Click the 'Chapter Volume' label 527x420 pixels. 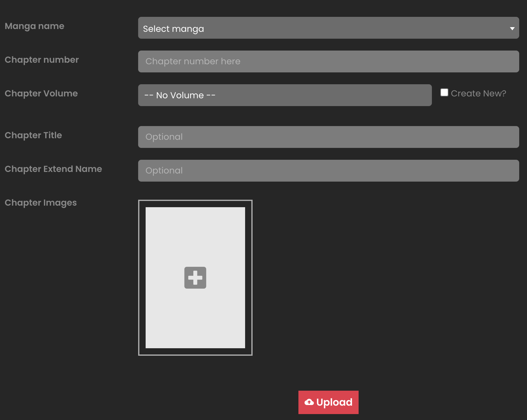coord(41,94)
